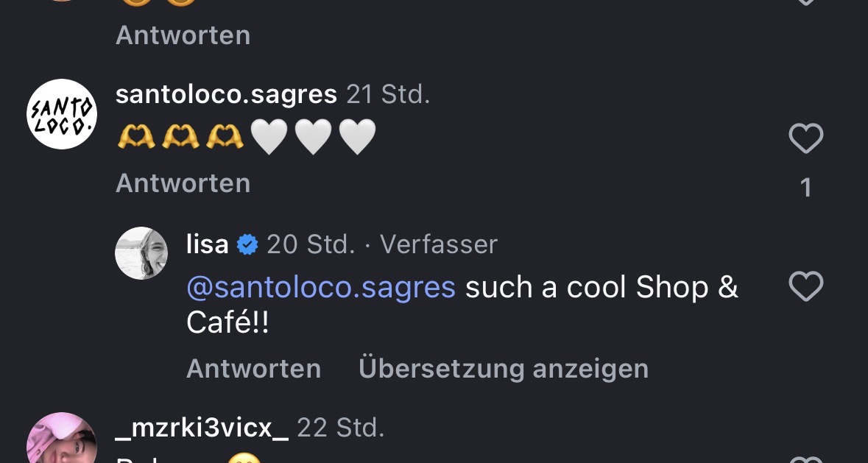View likes count "1" on santoloco comment
This screenshot has height=463, width=868.
pyautogui.click(x=805, y=188)
